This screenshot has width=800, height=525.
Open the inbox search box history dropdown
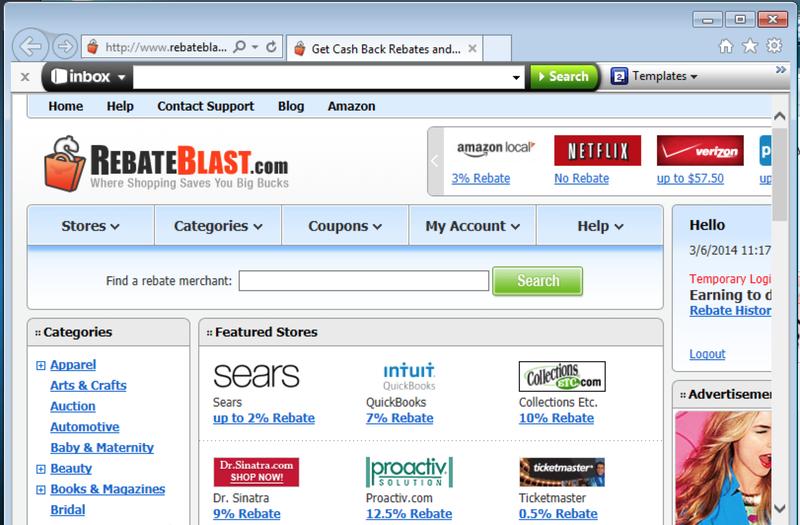tap(516, 78)
